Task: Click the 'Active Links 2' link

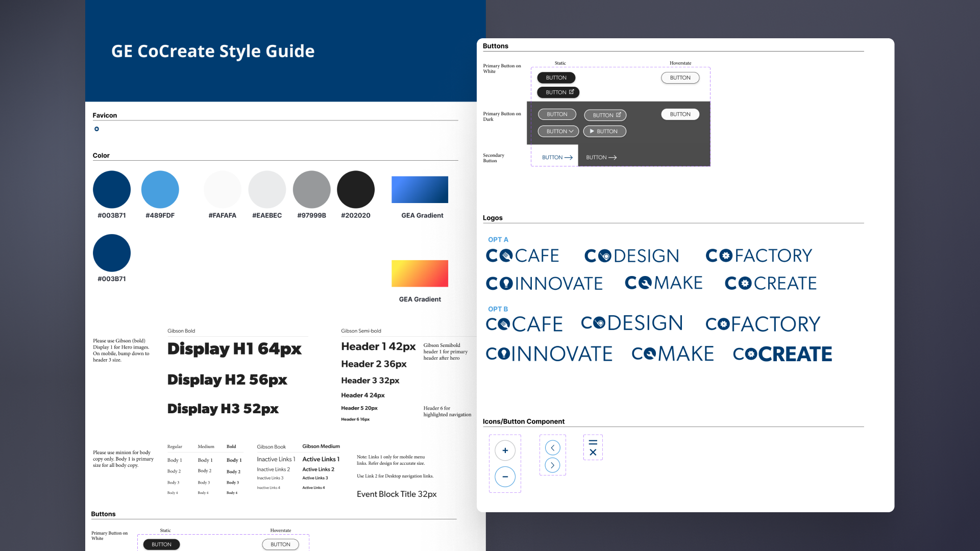Action: tap(318, 469)
